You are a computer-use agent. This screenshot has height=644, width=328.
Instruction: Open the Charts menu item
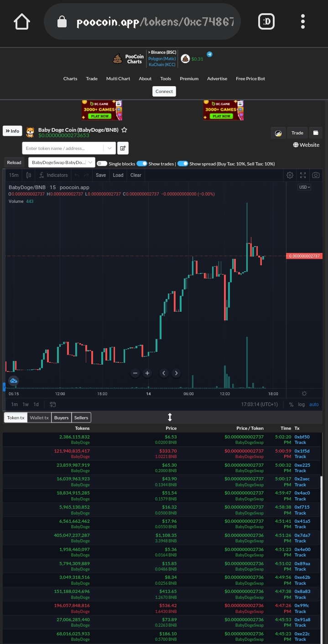tap(70, 79)
